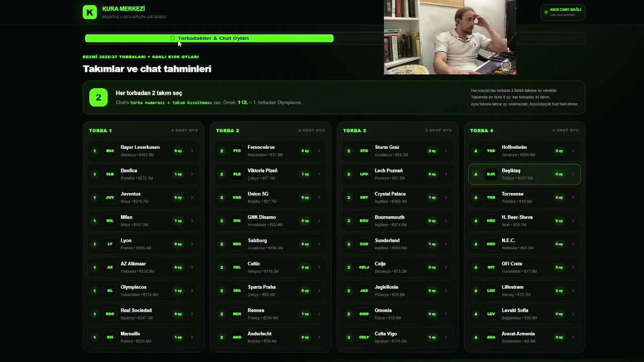This screenshot has width=644, height=362.
Task: Click the REN Rennes badge
Action: click(237, 314)
